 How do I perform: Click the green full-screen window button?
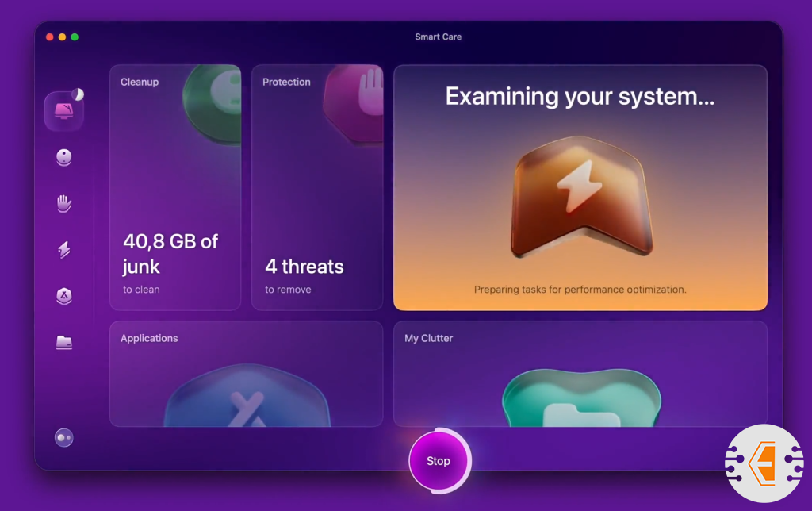[x=75, y=37]
